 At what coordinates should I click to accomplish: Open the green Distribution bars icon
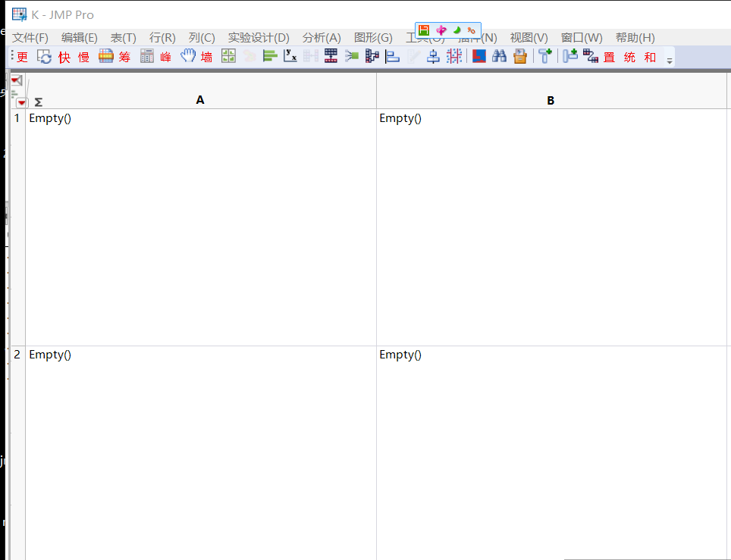click(270, 56)
